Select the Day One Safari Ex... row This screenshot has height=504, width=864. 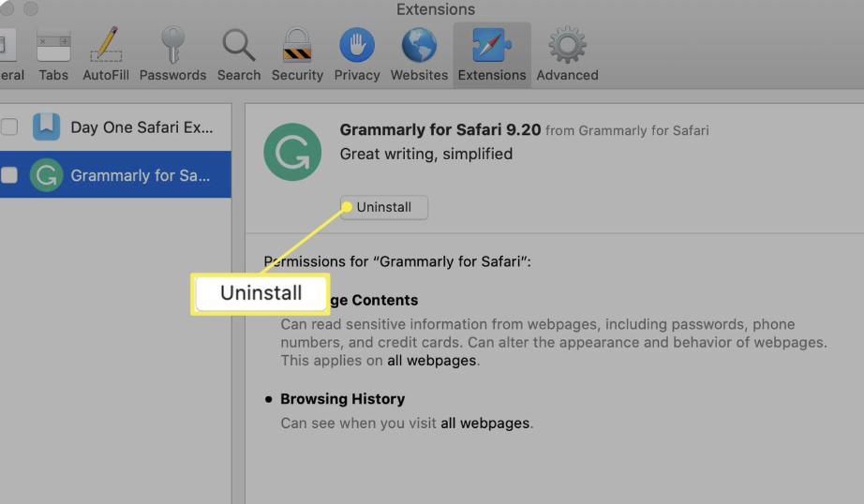(115, 127)
